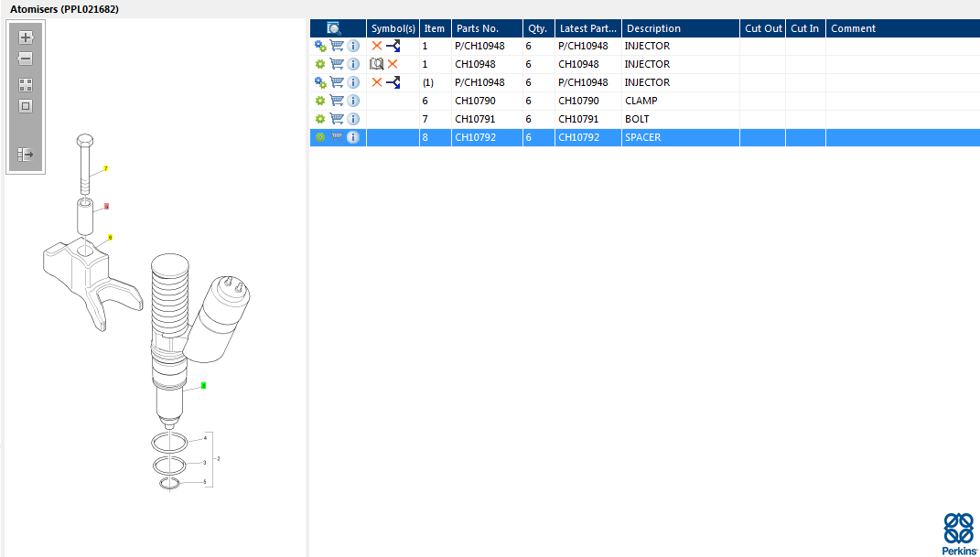Select yellow callout 6 on the clamp
Viewport: 980px width, 557px height.
tap(110, 237)
